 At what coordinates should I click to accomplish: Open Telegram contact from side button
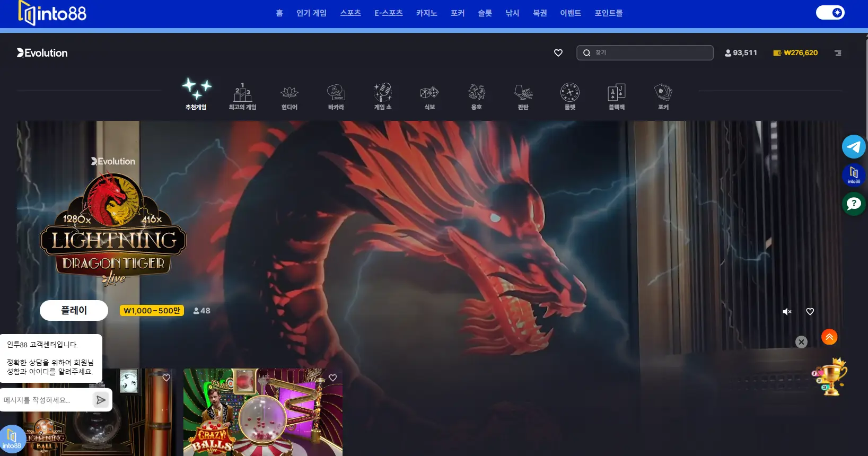[x=853, y=147]
